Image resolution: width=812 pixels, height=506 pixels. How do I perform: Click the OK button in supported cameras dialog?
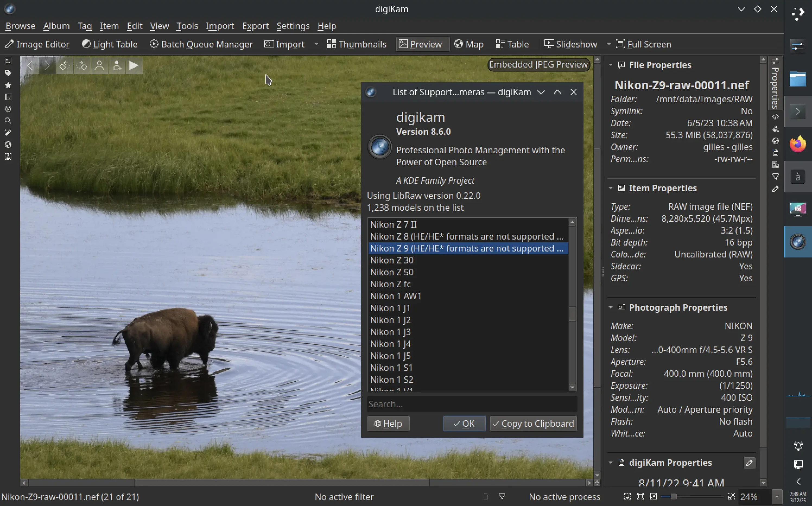click(464, 423)
